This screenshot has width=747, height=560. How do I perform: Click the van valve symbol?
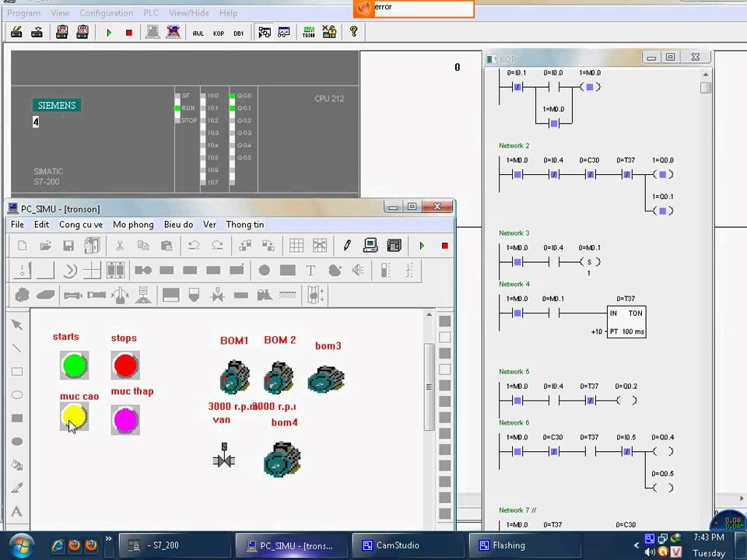point(223,455)
